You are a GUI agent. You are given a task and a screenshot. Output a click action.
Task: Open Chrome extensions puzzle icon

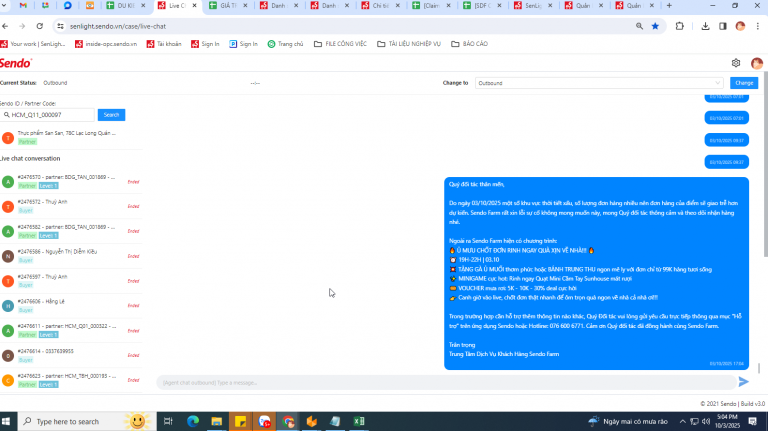[679, 26]
